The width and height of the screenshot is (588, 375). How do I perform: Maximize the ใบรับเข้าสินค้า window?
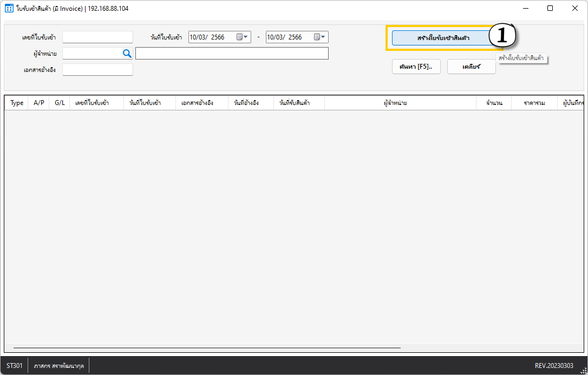pos(550,9)
